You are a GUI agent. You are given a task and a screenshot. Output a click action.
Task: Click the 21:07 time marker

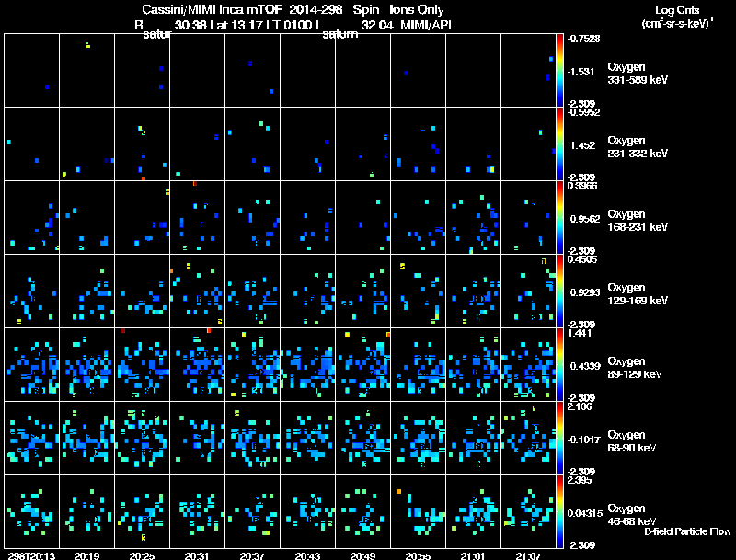click(528, 555)
